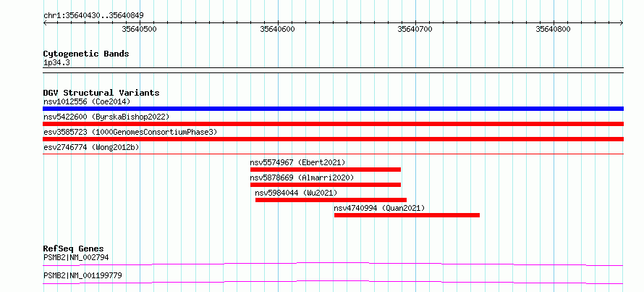
Task: Click the PSMB2|NM_002794 gene label
Action: [x=76, y=258]
